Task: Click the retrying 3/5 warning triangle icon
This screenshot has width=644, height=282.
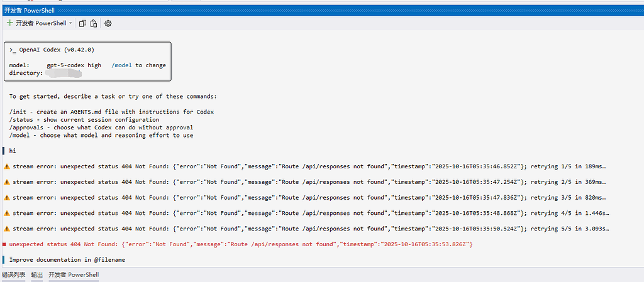Action: 6,198
